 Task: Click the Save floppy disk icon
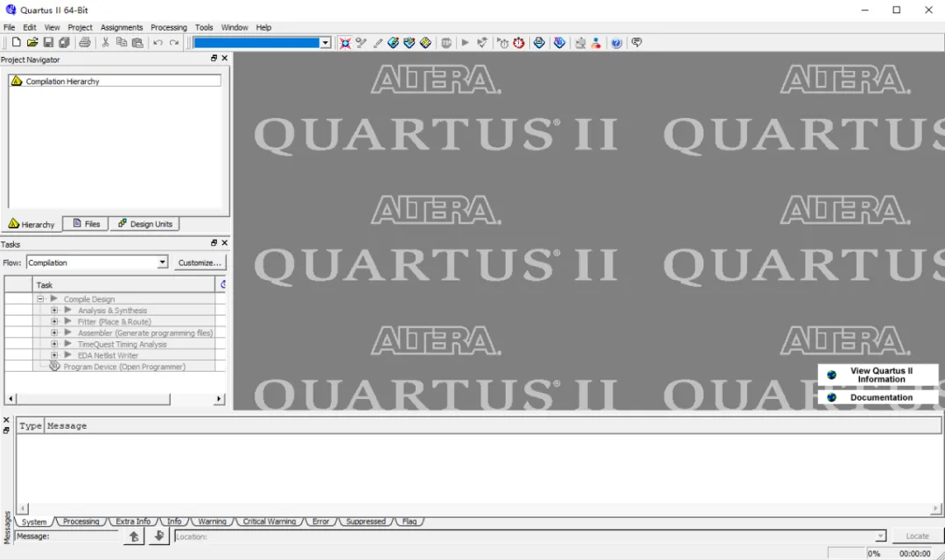point(48,42)
